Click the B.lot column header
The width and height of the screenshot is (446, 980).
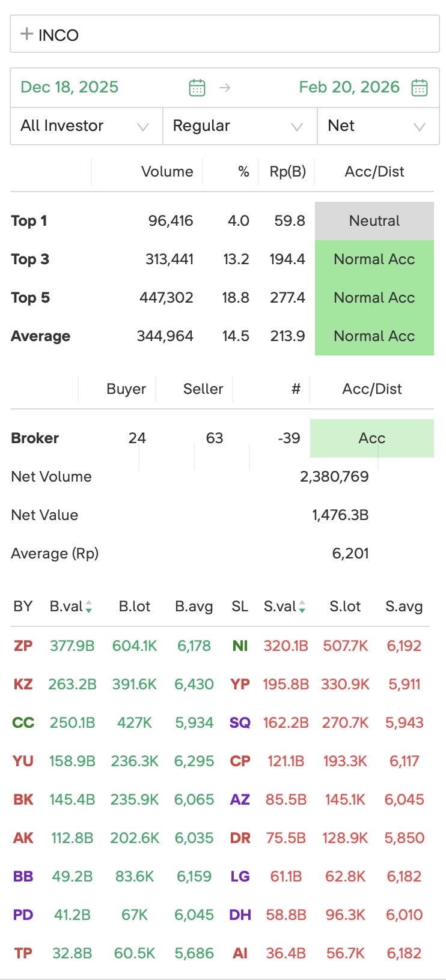coord(135,606)
